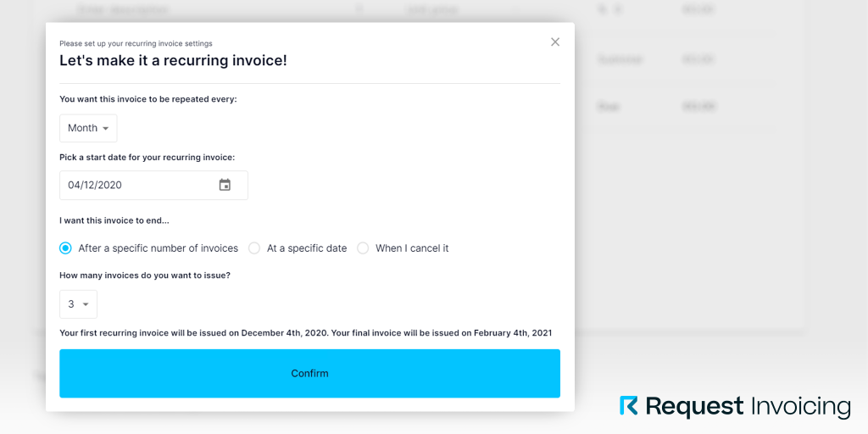
Task: Click the 'When I cancel it' label text
Action: pos(412,248)
